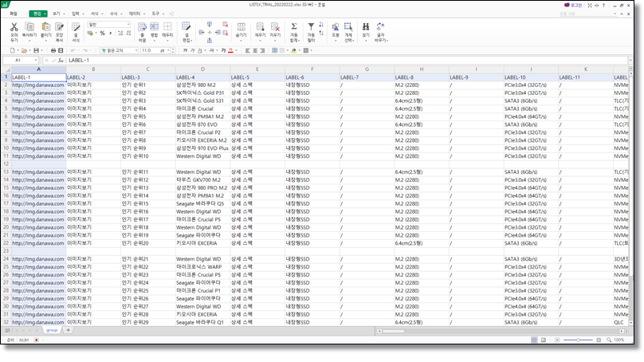Click the Paste (붙이기) clipboard icon
Viewport: 644px width, 362px height.
click(x=45, y=27)
